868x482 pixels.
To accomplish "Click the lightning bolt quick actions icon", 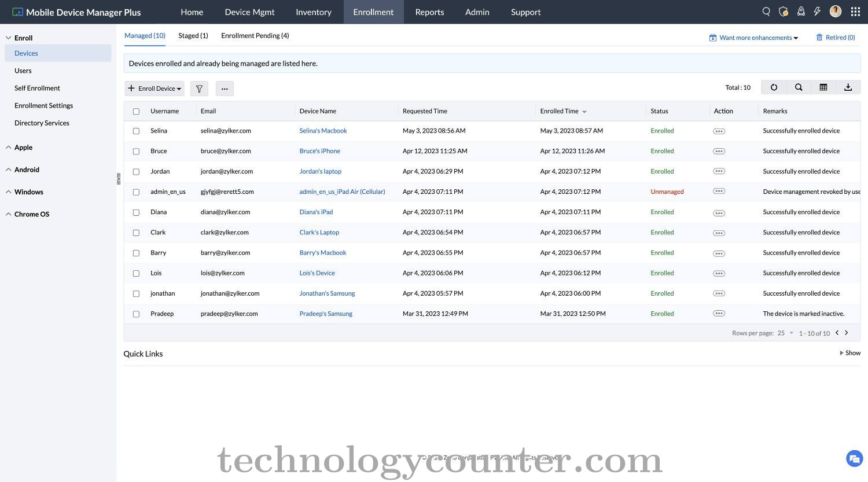I will click(817, 12).
